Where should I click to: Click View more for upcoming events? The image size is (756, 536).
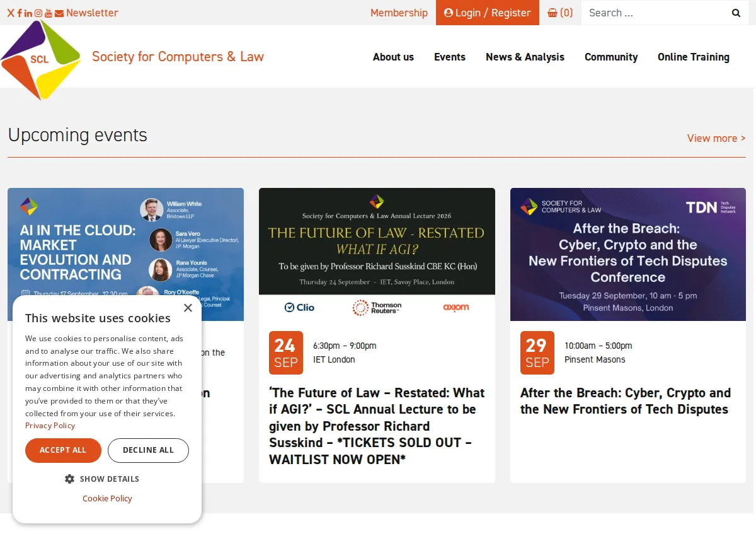coord(716,138)
